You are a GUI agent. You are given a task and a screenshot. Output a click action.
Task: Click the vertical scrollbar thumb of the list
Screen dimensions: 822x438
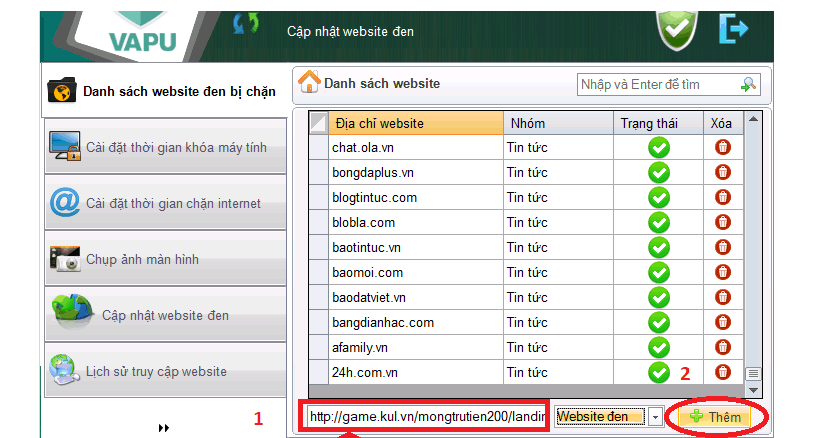tap(753, 374)
